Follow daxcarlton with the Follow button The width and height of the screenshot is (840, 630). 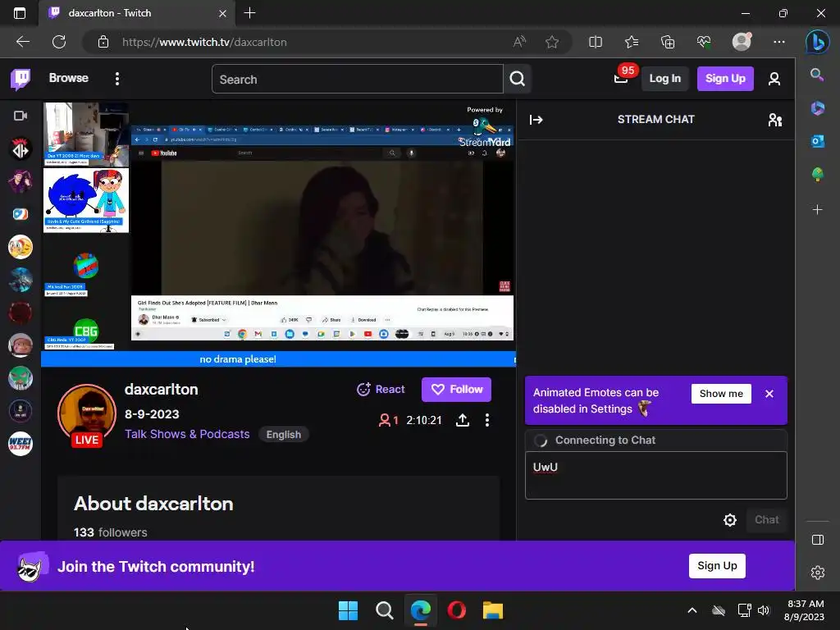tap(456, 390)
